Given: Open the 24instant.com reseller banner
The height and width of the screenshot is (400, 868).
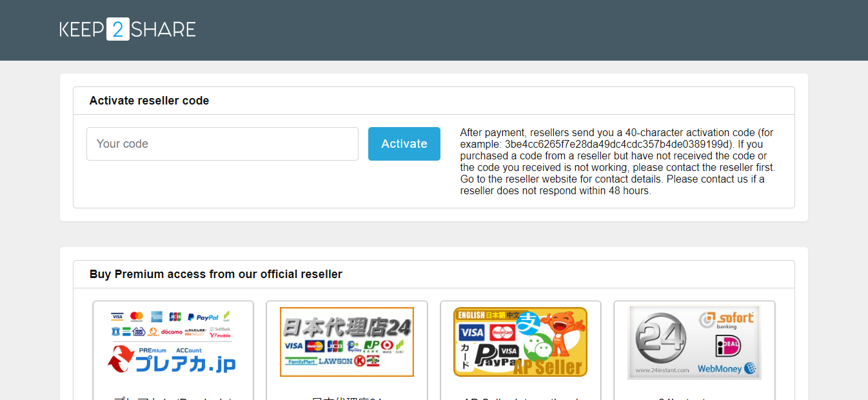Looking at the screenshot, I should coord(695,343).
